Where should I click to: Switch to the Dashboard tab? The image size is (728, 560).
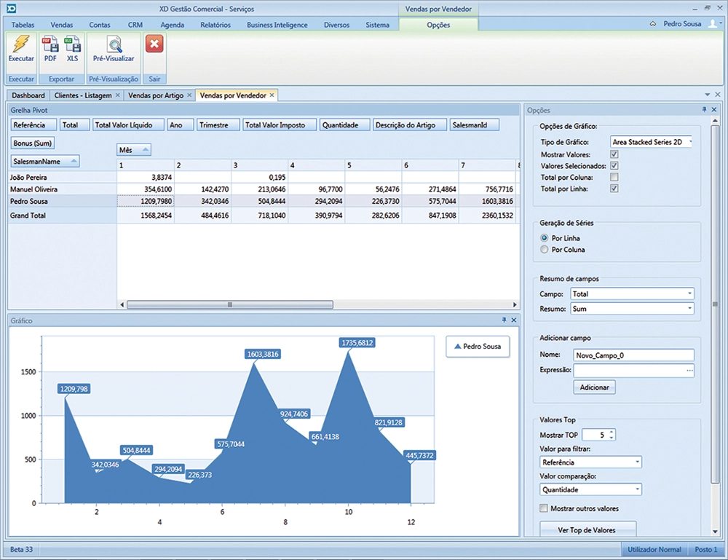click(28, 95)
